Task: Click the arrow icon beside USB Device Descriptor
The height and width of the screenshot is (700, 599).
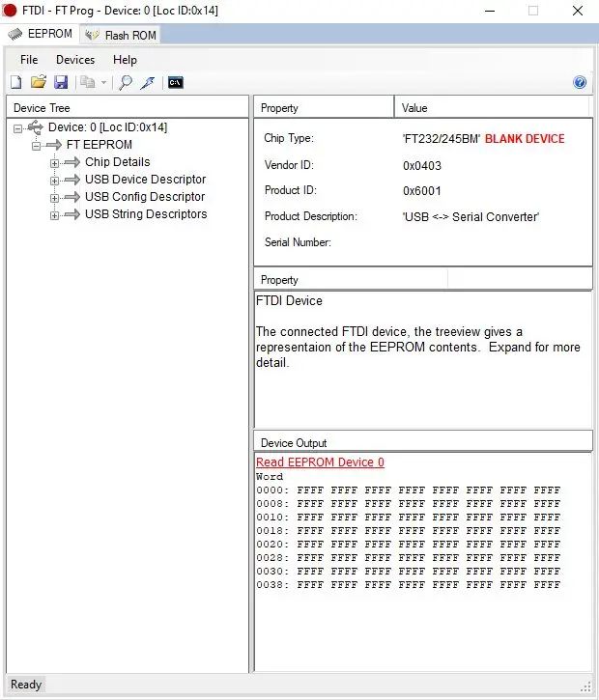Action: tap(71, 180)
